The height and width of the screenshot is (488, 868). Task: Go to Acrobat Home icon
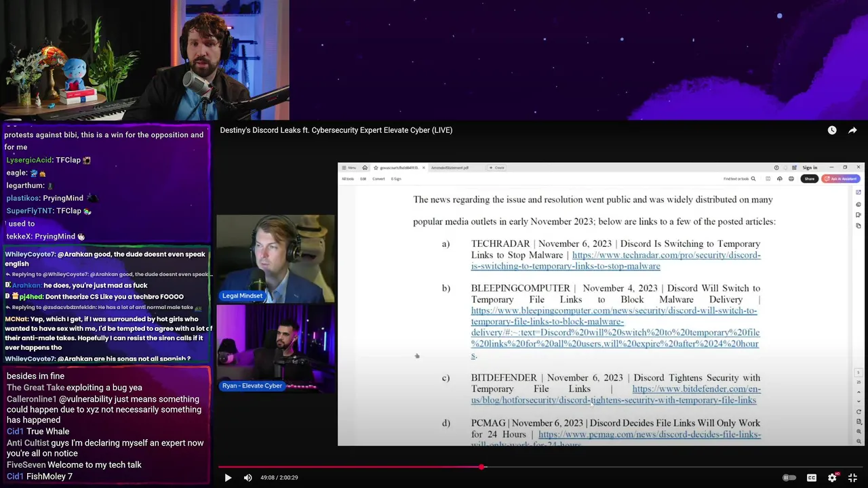point(365,167)
